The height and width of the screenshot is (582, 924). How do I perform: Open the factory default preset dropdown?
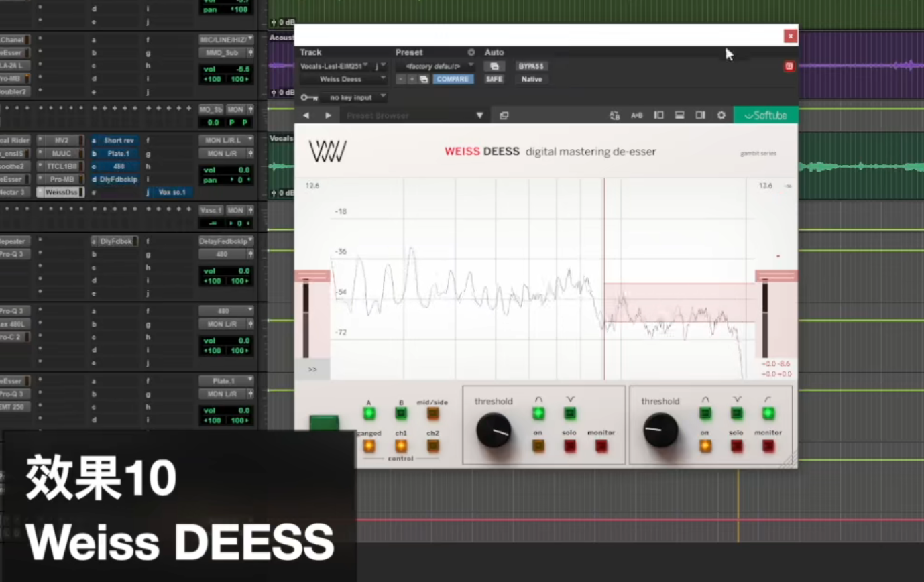(435, 66)
